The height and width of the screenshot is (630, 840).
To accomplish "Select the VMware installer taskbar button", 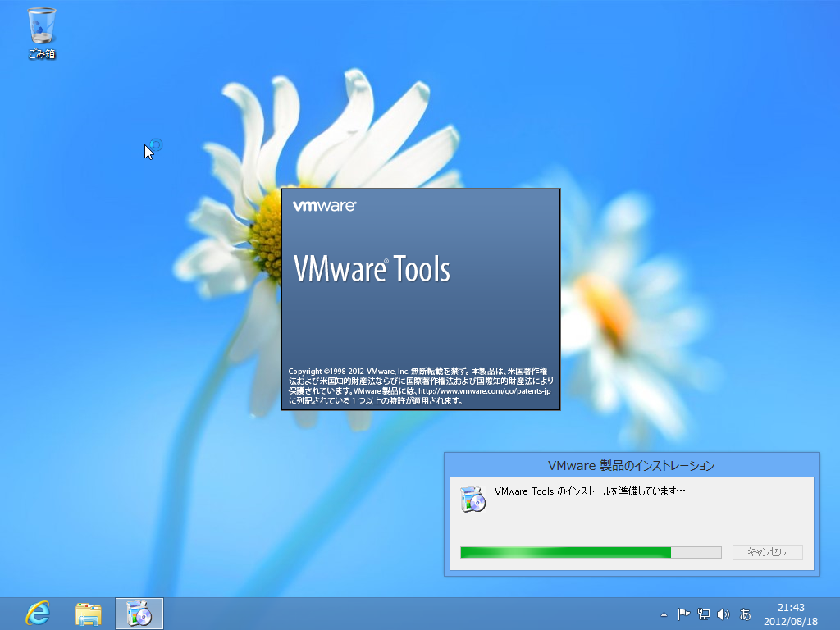I will coord(139,614).
